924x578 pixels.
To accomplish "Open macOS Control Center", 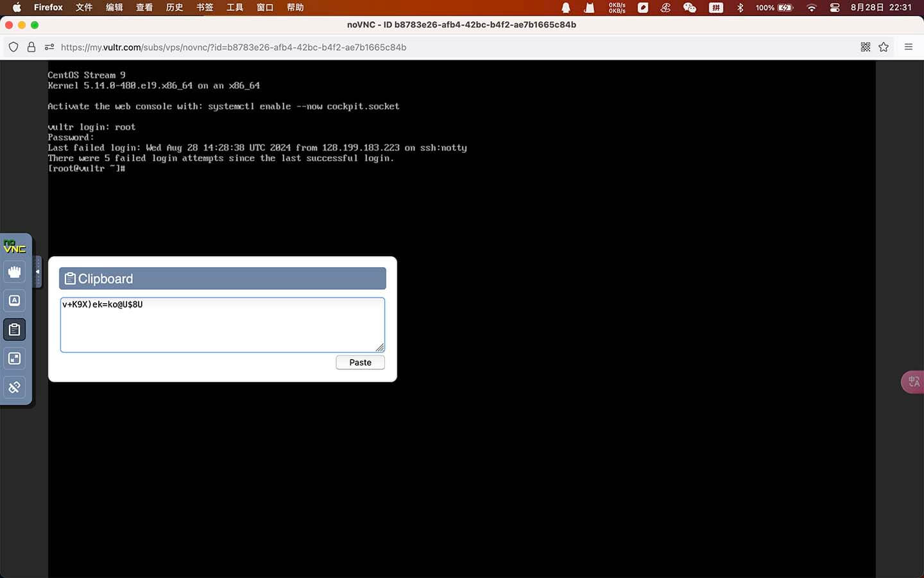I will pos(835,8).
